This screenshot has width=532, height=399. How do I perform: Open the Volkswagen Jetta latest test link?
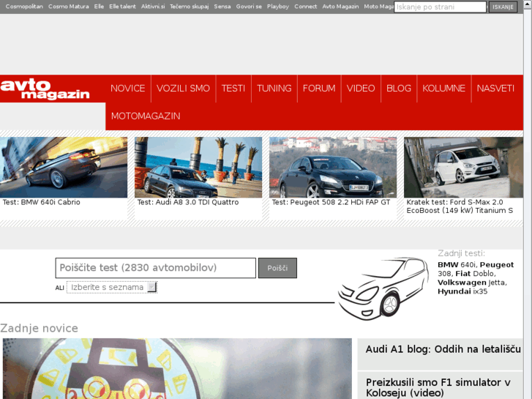point(471,283)
